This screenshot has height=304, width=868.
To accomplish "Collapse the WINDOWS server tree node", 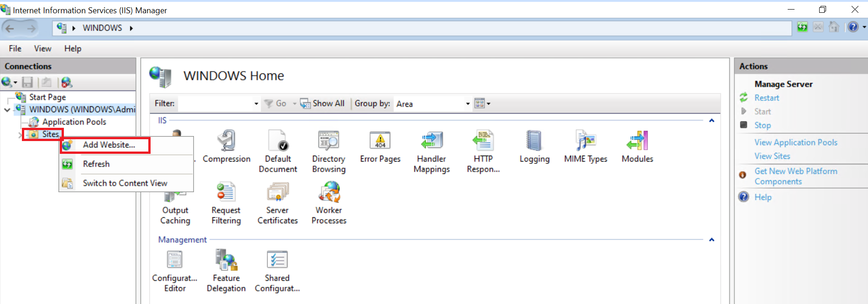I will [x=7, y=110].
